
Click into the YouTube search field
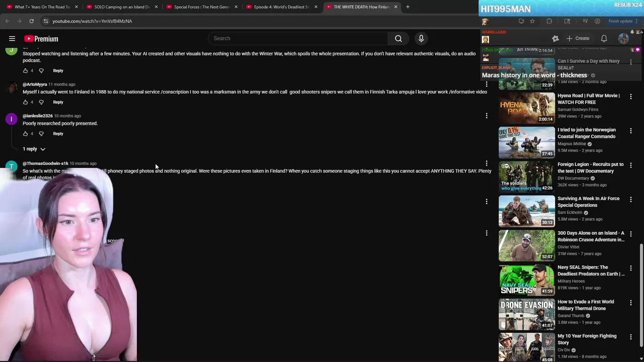[298, 38]
